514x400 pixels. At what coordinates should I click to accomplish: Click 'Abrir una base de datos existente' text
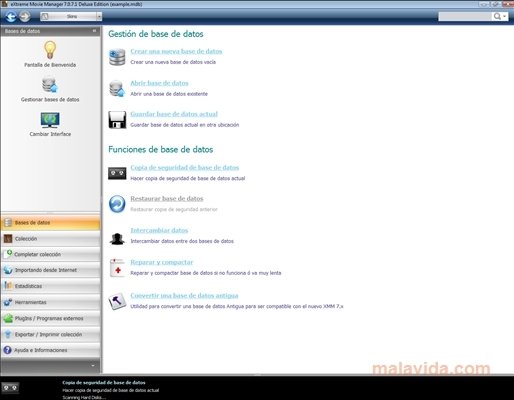pyautogui.click(x=169, y=94)
